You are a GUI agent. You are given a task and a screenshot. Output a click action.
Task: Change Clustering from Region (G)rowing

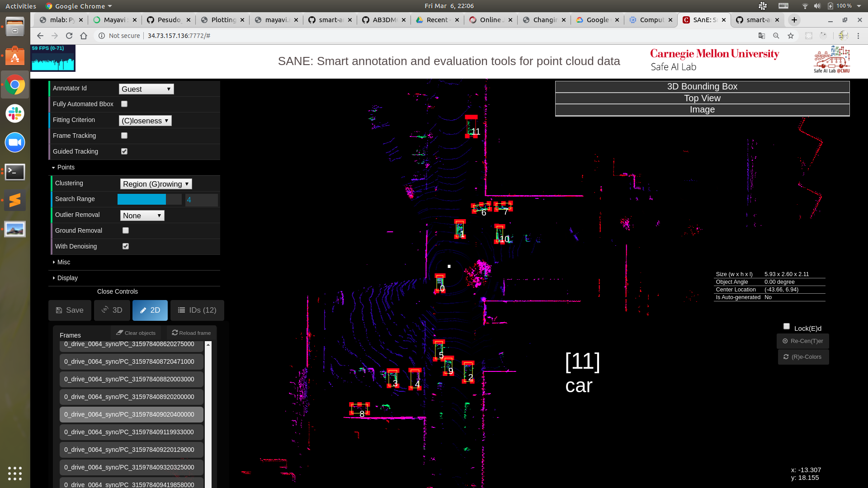click(156, 184)
